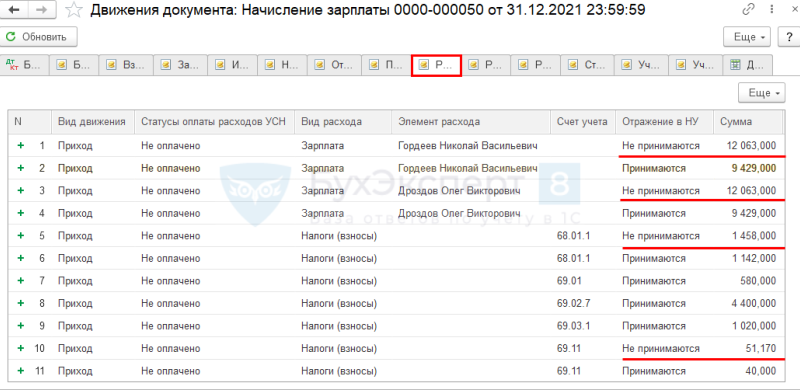Select the sum cell 40,000
This screenshot has width=800, height=390.
[761, 371]
